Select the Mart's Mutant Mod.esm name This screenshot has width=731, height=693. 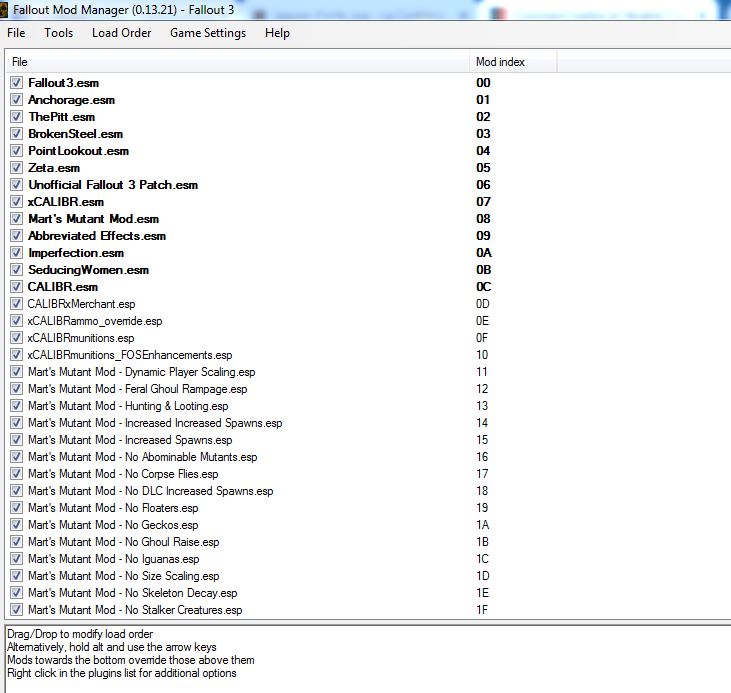(x=93, y=219)
